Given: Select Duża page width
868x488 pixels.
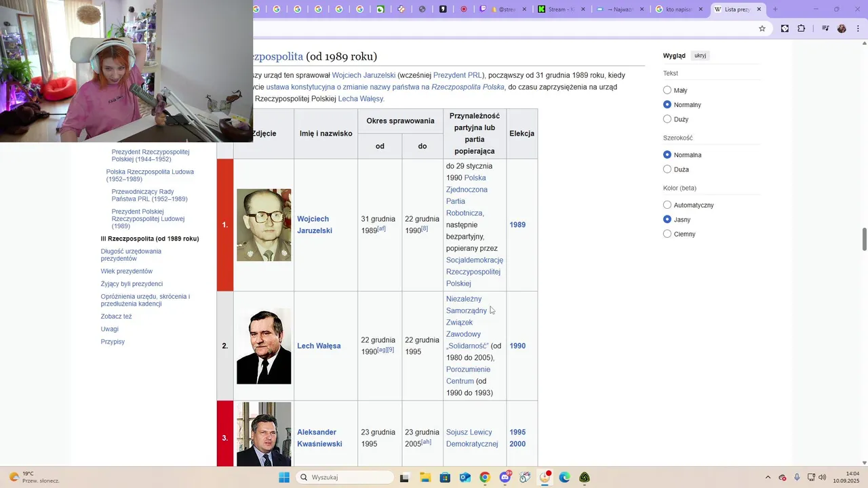Looking at the screenshot, I should pyautogui.click(x=667, y=169).
